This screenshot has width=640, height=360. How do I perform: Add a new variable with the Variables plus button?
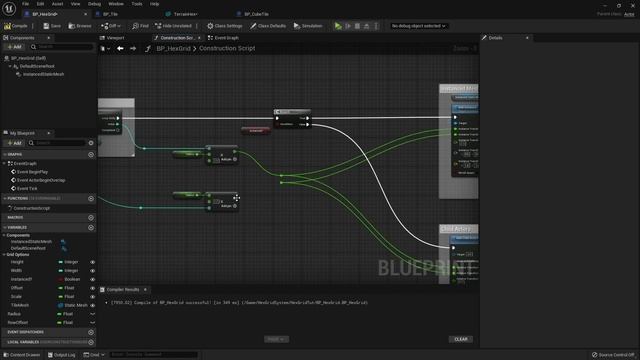tap(91, 227)
